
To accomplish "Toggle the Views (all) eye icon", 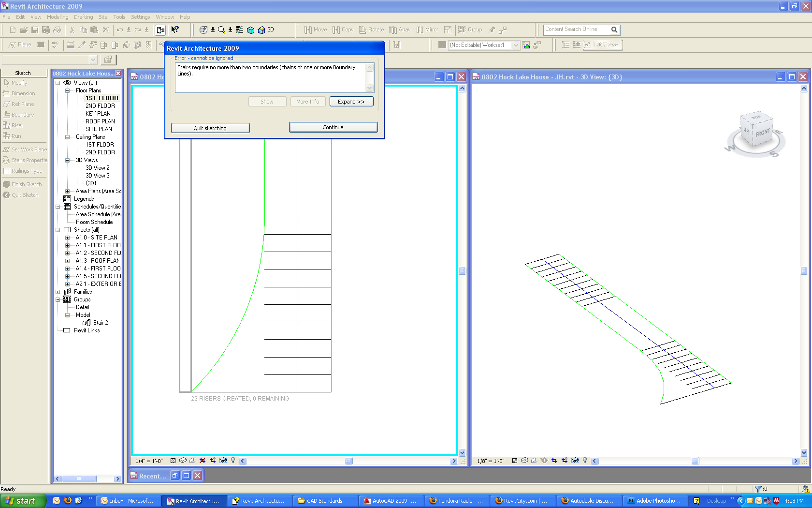I will (x=67, y=83).
